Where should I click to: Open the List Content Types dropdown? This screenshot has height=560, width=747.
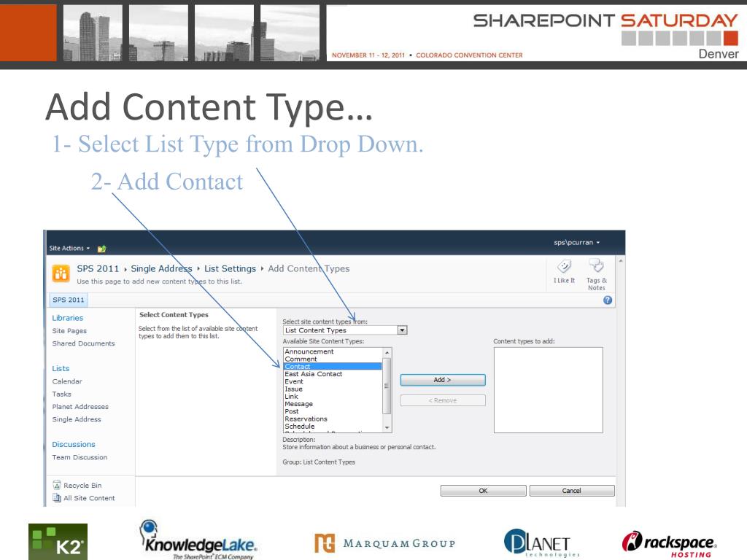tap(345, 330)
